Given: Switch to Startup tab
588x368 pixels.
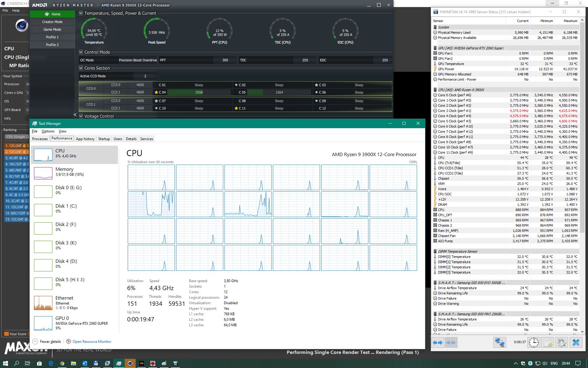Looking at the screenshot, I should pos(104,139).
